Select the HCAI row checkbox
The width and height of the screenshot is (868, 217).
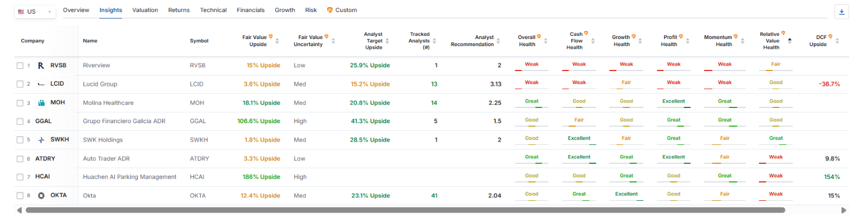[x=20, y=177]
